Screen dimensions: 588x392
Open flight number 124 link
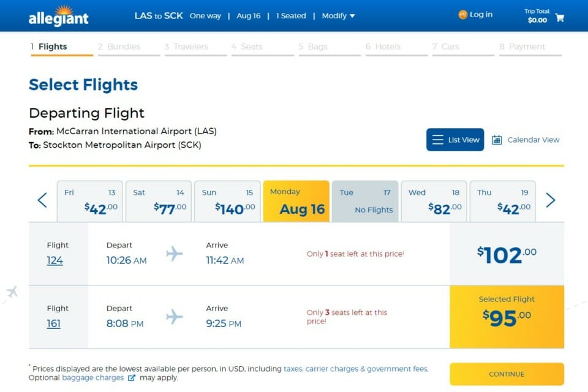coord(55,260)
